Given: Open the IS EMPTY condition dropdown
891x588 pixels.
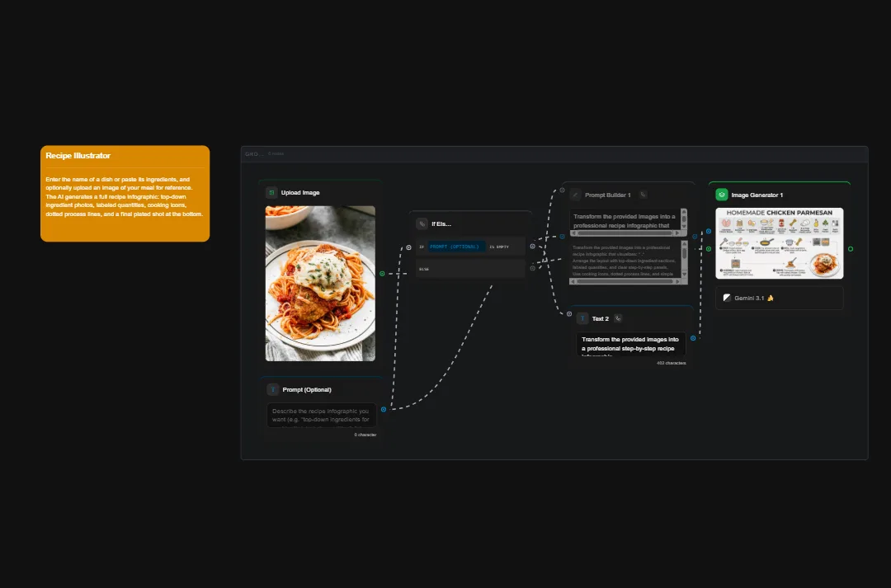Looking at the screenshot, I should coord(498,246).
